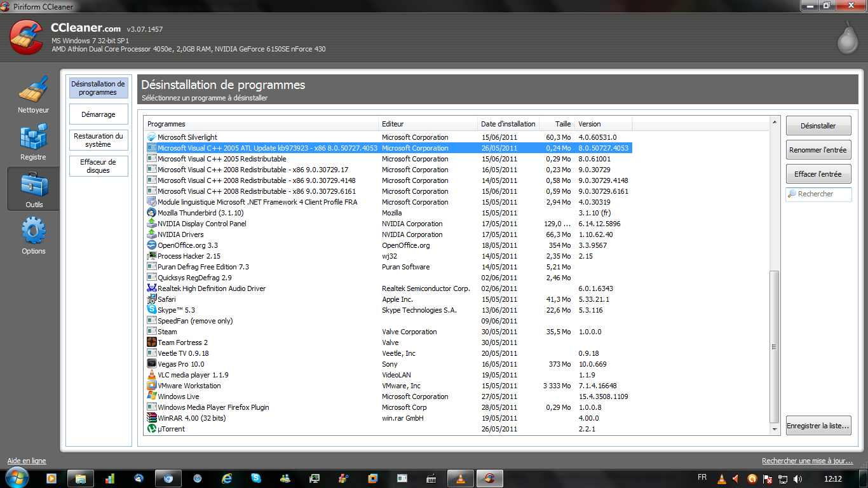868x488 pixels.
Task: Click the taskbar VLC cone button
Action: click(461, 478)
